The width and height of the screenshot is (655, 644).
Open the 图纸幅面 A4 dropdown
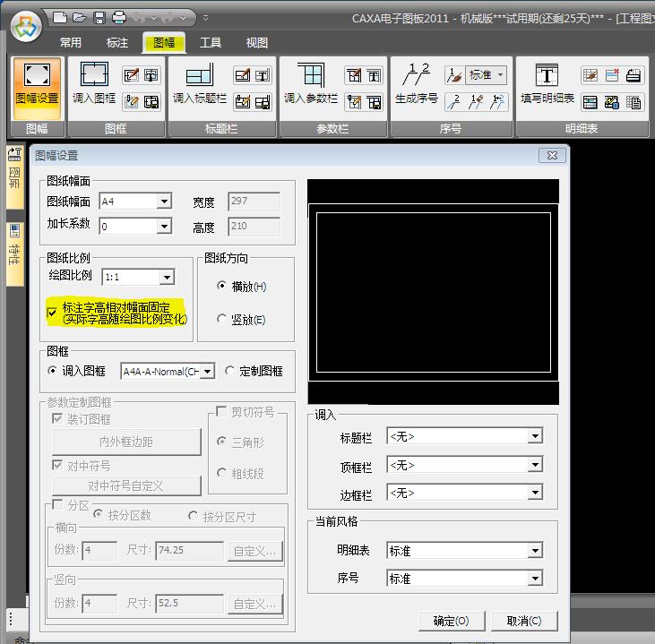[164, 202]
